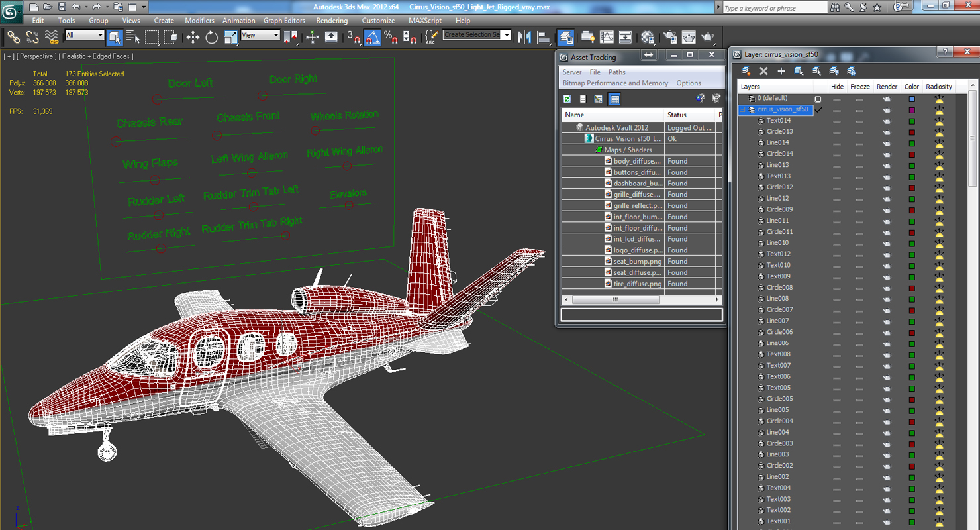Open the selection filter All dropdown
Viewport: 980px width, 530px height.
point(84,35)
